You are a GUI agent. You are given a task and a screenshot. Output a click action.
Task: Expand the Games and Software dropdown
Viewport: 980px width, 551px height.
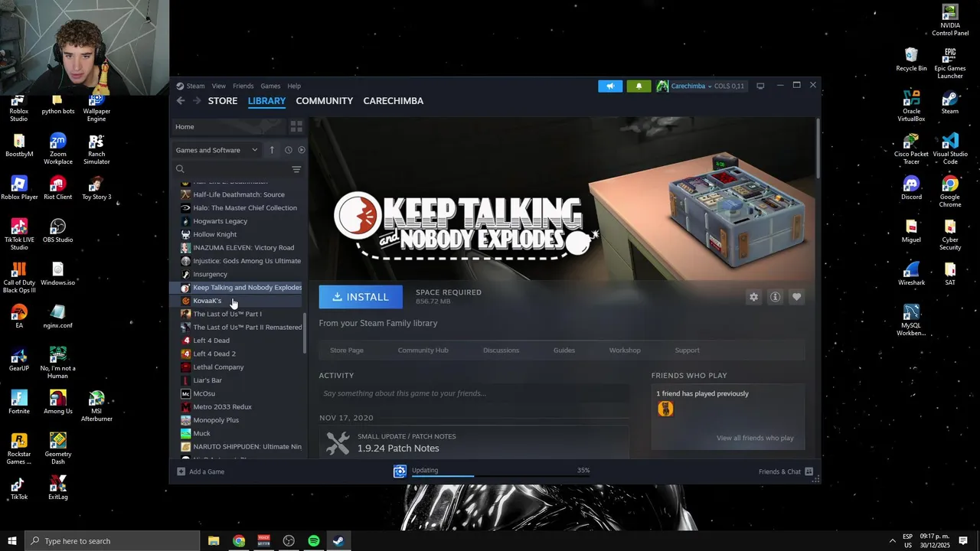click(217, 150)
